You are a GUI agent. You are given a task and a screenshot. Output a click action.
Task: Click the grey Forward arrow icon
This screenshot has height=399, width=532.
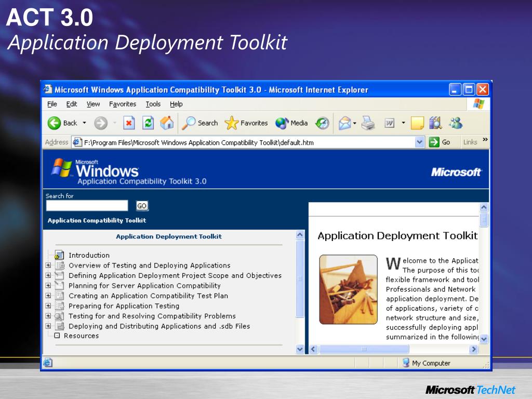pos(101,123)
